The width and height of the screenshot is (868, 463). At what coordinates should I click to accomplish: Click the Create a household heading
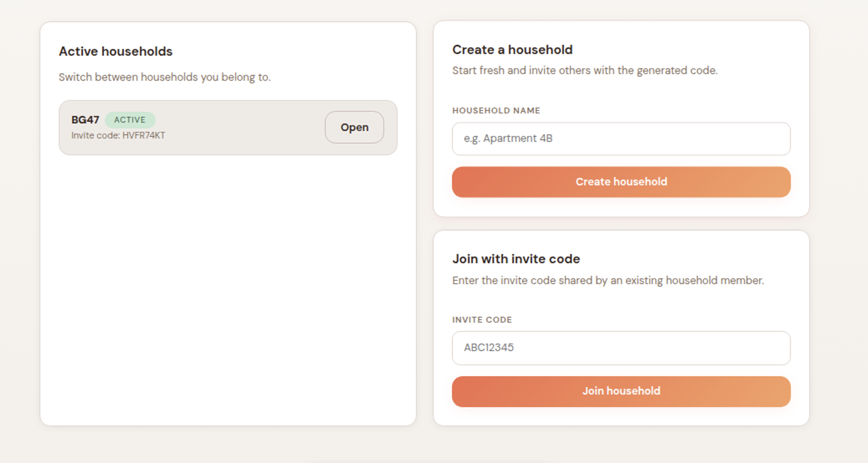coord(512,49)
